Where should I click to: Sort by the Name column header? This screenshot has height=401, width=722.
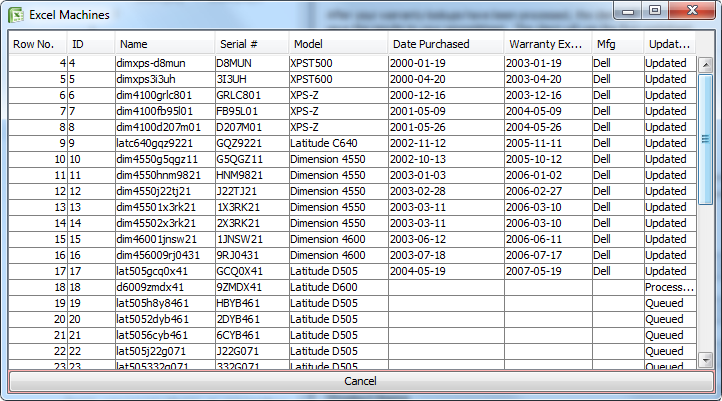pyautogui.click(x=165, y=44)
